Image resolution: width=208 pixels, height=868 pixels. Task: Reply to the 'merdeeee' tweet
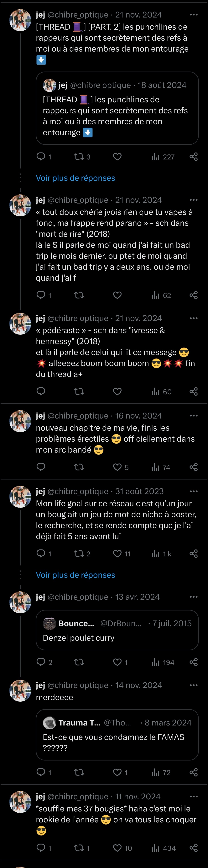pyautogui.click(x=41, y=772)
